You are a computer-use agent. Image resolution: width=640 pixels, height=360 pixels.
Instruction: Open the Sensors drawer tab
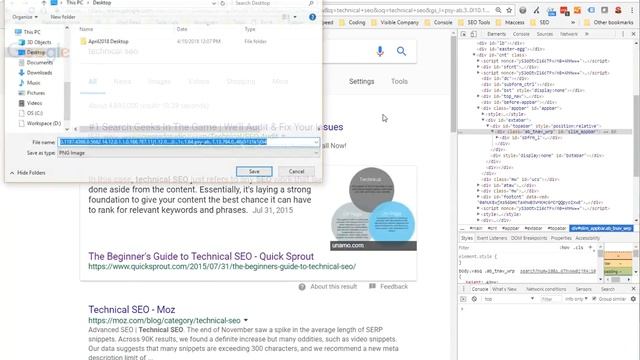(x=583, y=289)
